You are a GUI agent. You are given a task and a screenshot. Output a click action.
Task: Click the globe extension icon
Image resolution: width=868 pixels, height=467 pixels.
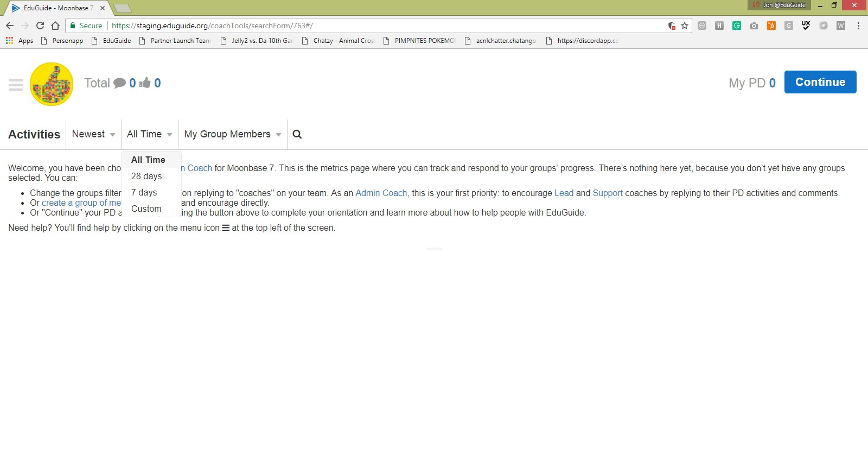click(702, 26)
